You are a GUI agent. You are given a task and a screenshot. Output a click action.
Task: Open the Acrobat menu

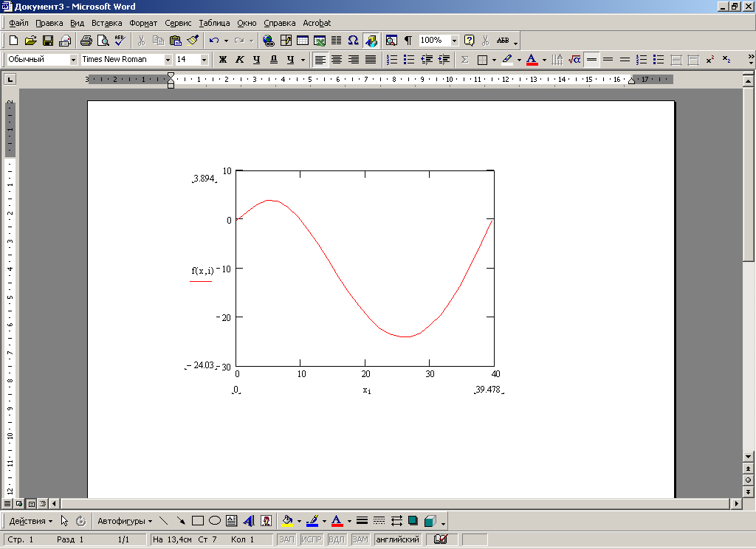317,23
